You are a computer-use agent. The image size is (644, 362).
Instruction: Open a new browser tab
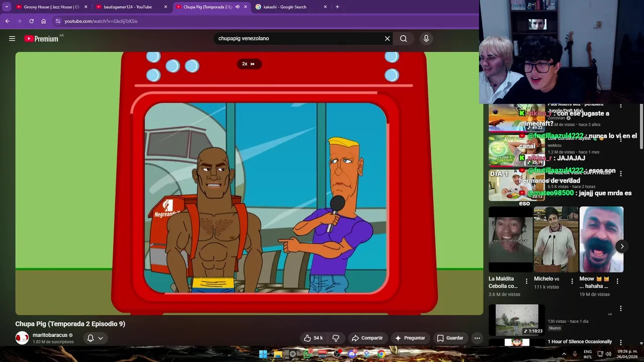pos(337,7)
